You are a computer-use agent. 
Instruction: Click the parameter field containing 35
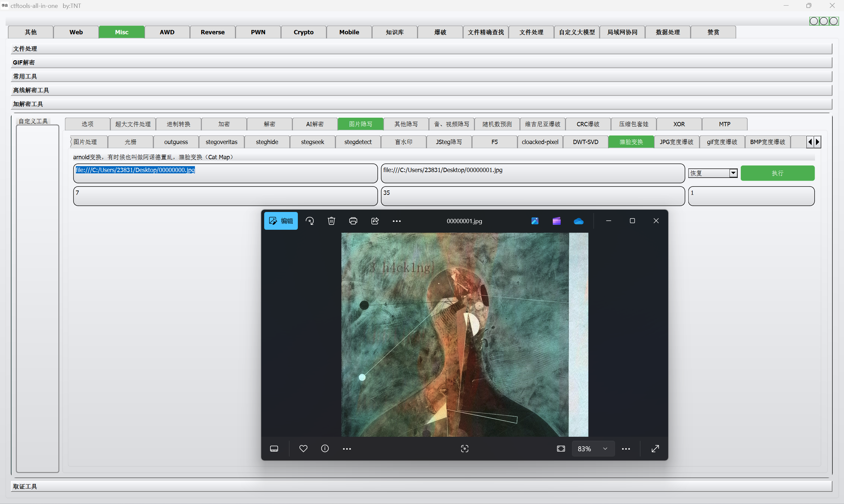click(x=533, y=196)
